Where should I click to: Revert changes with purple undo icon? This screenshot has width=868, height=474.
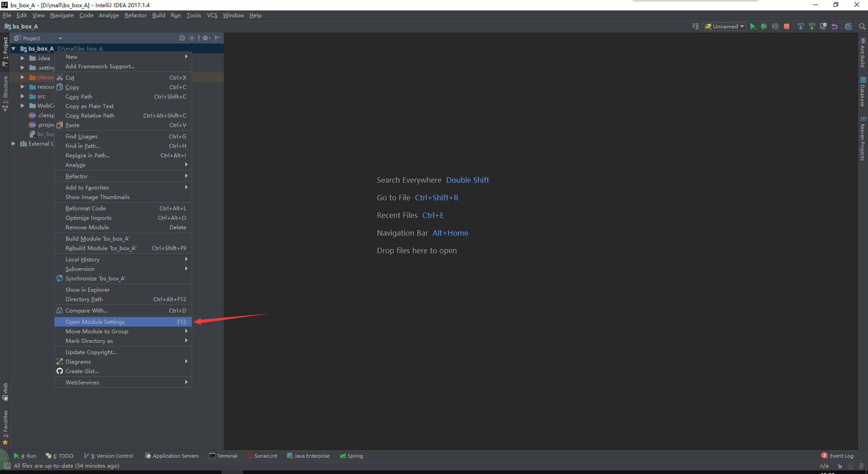[835, 26]
